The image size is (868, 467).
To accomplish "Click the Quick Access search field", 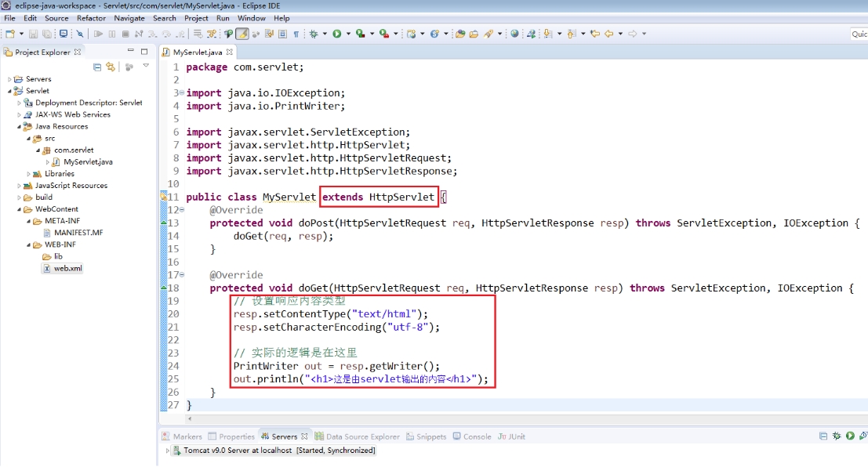I will [859, 34].
